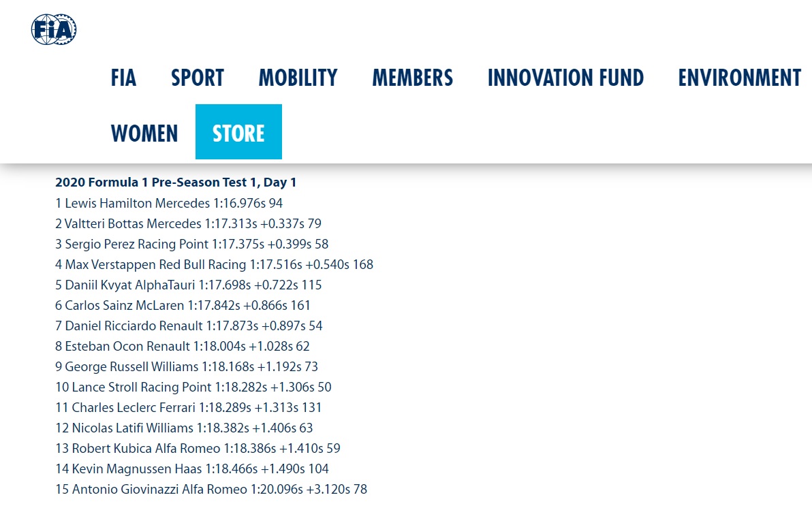Select the Max Verstappen Red Bull entry
This screenshot has height=523, width=812.
pyautogui.click(x=214, y=264)
